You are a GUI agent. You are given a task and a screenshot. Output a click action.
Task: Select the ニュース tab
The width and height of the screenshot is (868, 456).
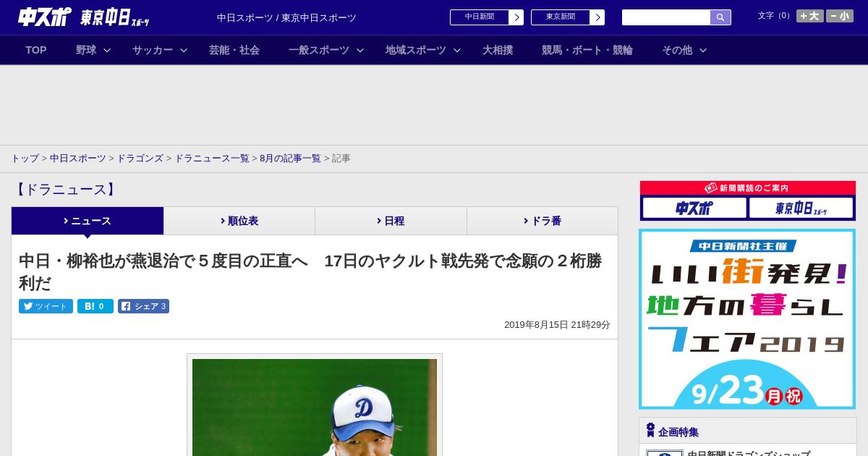click(88, 221)
